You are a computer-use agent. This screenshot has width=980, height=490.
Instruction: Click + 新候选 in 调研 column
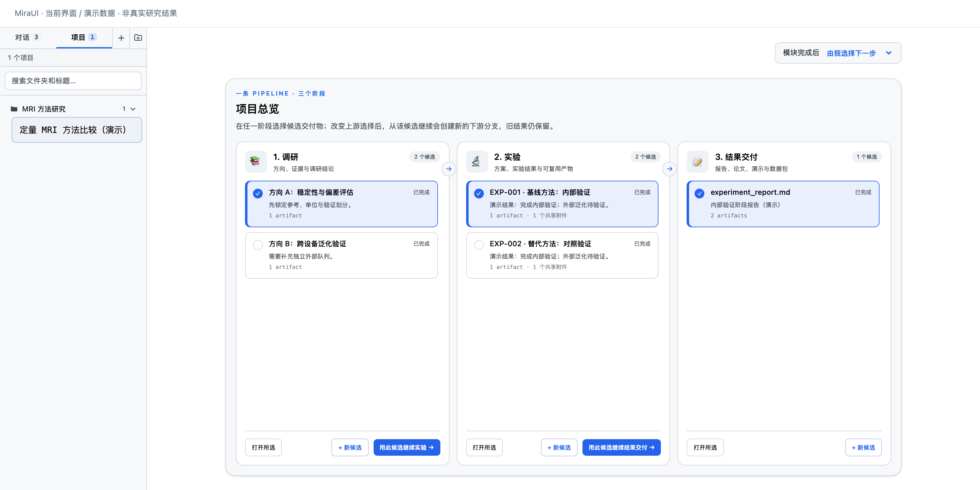(350, 447)
